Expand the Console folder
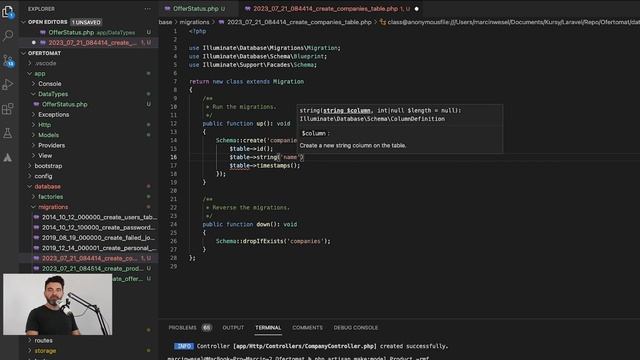 click(33, 84)
